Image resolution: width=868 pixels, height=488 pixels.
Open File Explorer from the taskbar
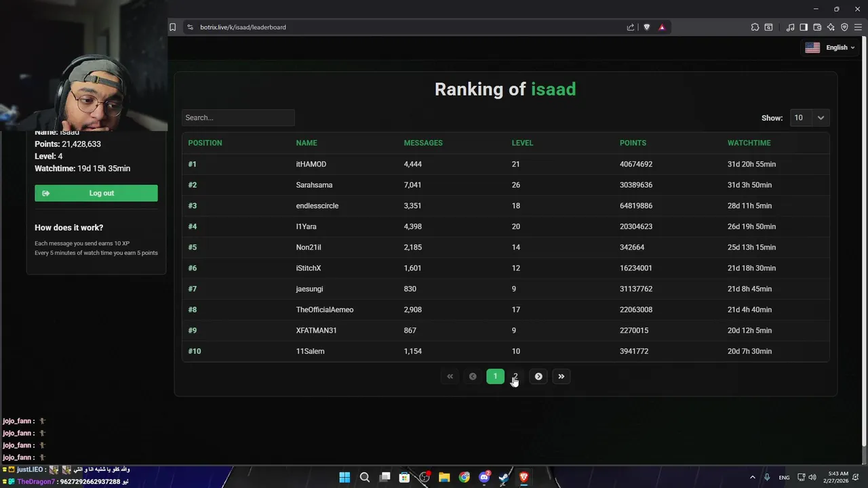(444, 477)
